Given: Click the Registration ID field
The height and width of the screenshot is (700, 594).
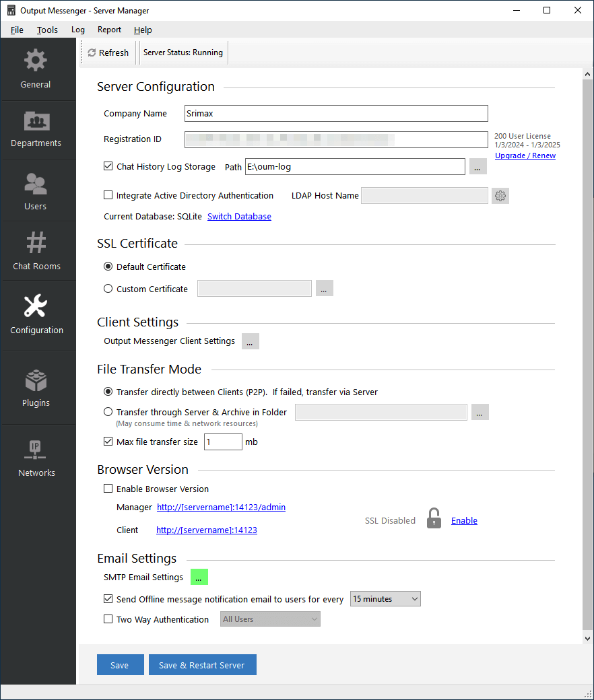Looking at the screenshot, I should point(336,139).
